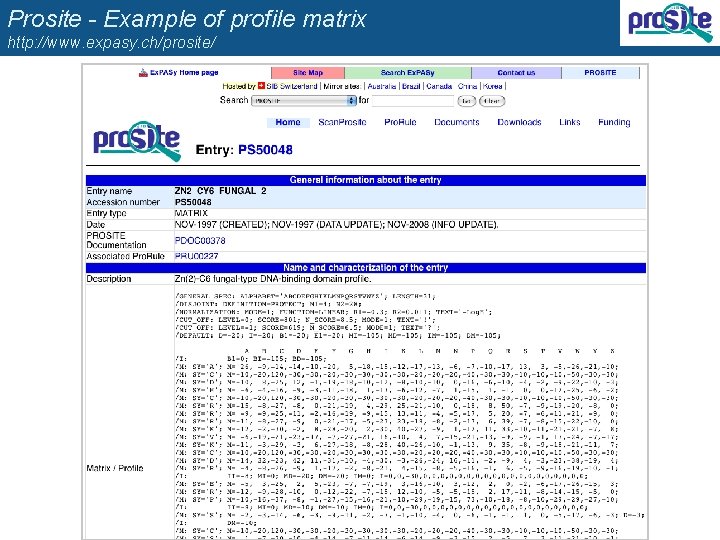The height and width of the screenshot is (540, 720).
Task: Click the Swiss flag icon beside SIB Switzerland
Action: click(261, 86)
